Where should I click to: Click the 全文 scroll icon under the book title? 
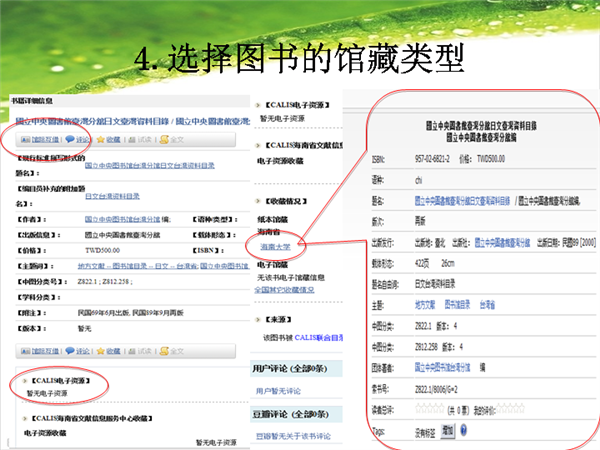click(x=164, y=140)
